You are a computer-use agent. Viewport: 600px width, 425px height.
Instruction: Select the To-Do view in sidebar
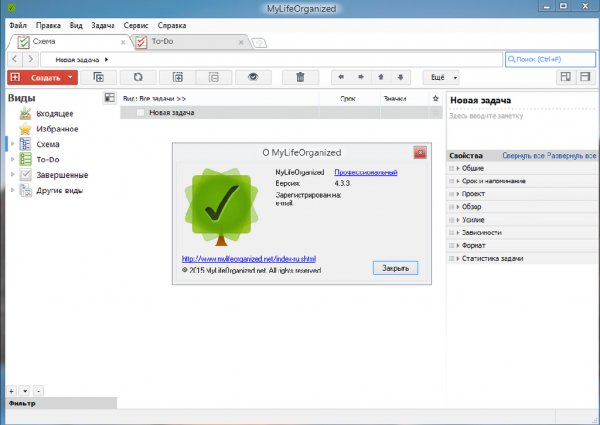point(48,160)
